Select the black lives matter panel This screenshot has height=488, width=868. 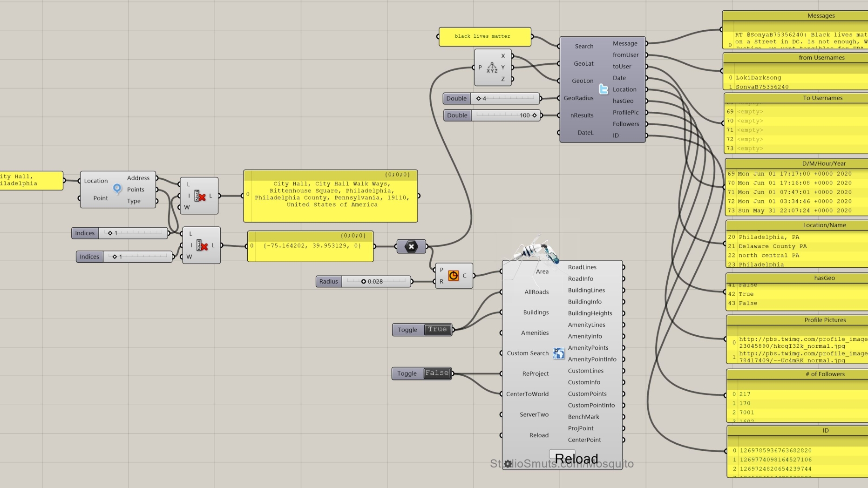(x=485, y=36)
